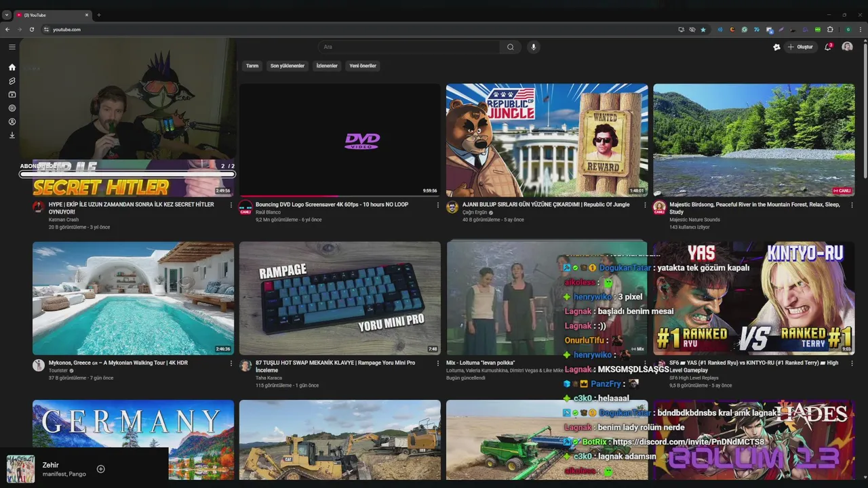Open new browser tab
868x488 pixels.
pos(98,15)
